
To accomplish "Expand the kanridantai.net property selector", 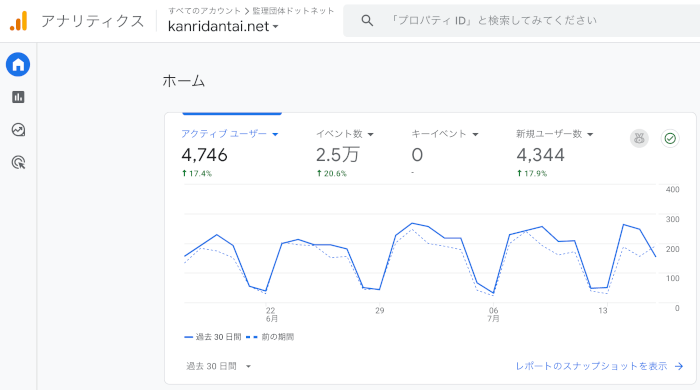I will coord(223,26).
